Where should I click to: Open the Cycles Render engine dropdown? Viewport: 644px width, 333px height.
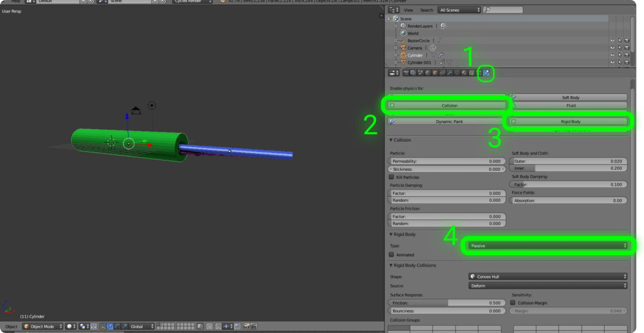coord(192,2)
